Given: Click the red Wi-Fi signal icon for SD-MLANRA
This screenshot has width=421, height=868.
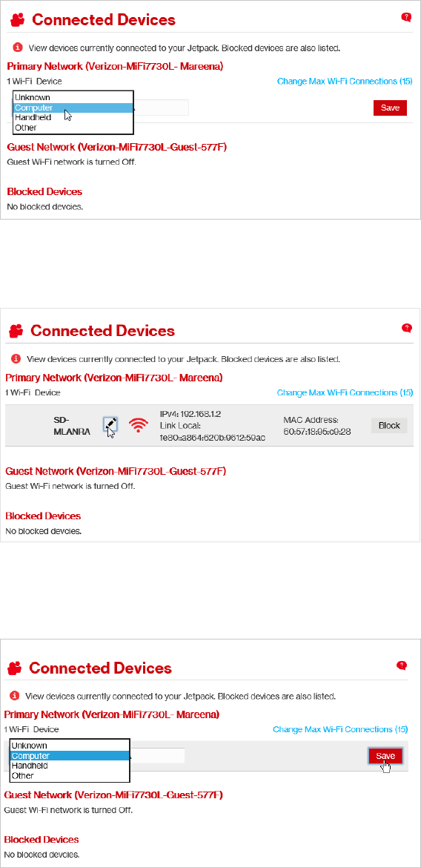Looking at the screenshot, I should tap(139, 425).
